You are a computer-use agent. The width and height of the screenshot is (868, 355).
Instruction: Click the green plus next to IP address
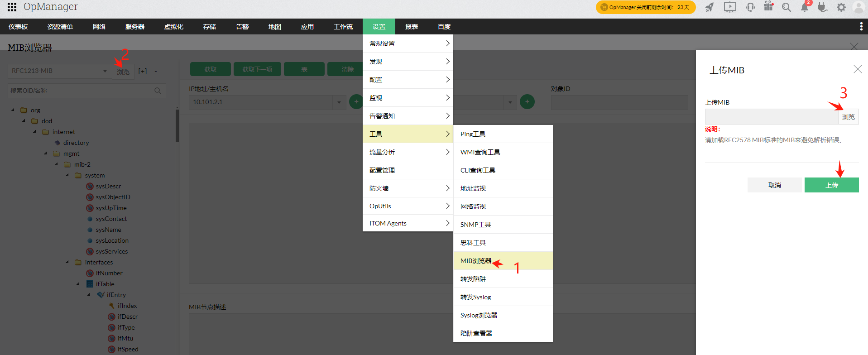[356, 102]
